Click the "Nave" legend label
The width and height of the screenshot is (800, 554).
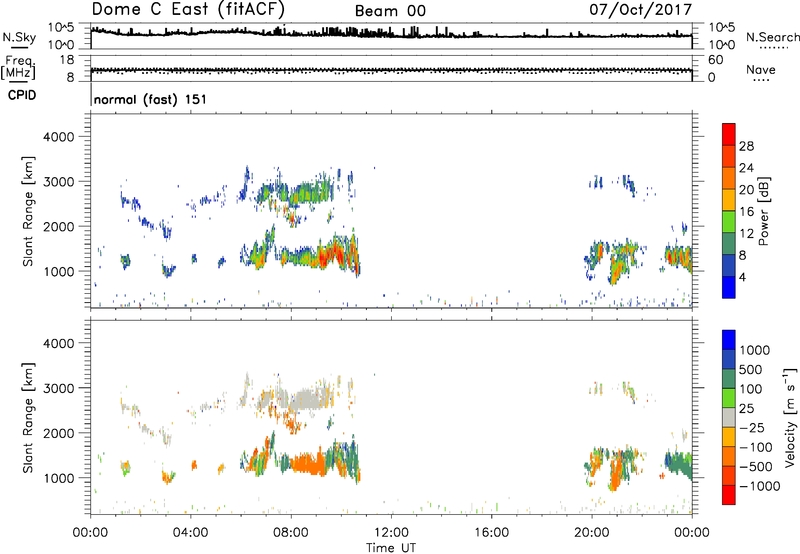[x=761, y=69]
